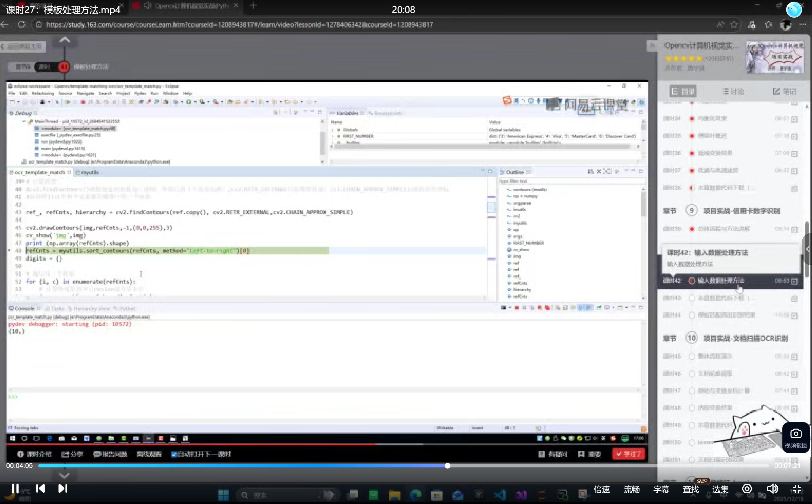This screenshot has height=504, width=812.
Task: Click the user avatar in the top-right corner
Action: (794, 9)
